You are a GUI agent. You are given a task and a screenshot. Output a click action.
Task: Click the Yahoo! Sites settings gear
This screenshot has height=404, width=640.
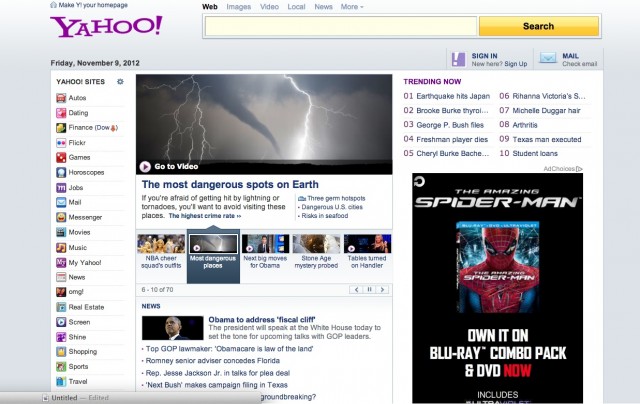pyautogui.click(x=120, y=82)
